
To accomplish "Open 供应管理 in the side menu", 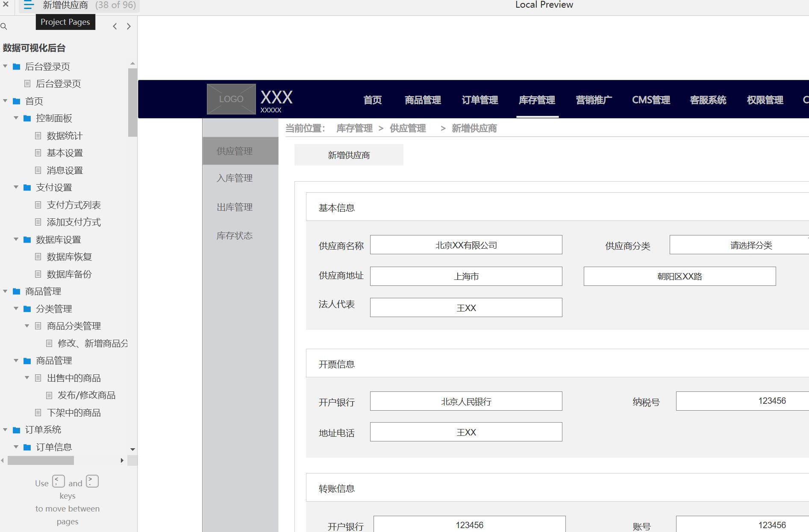I will (241, 151).
